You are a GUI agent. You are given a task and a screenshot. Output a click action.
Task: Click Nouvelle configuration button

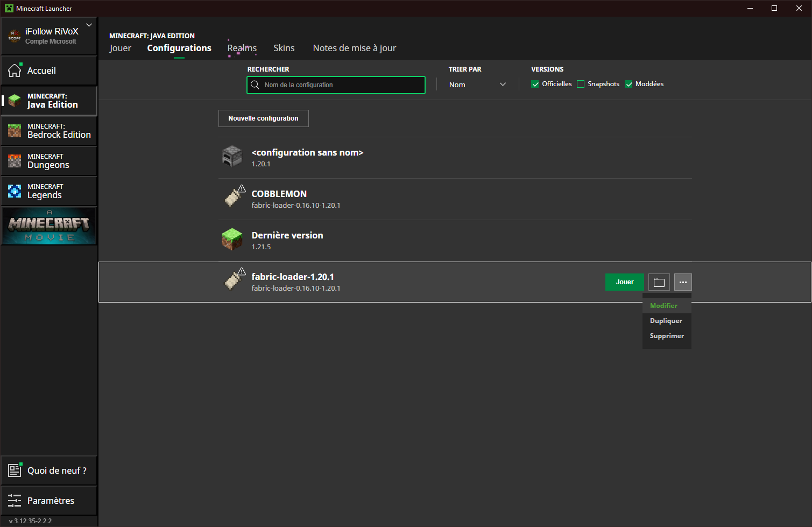tap(263, 118)
